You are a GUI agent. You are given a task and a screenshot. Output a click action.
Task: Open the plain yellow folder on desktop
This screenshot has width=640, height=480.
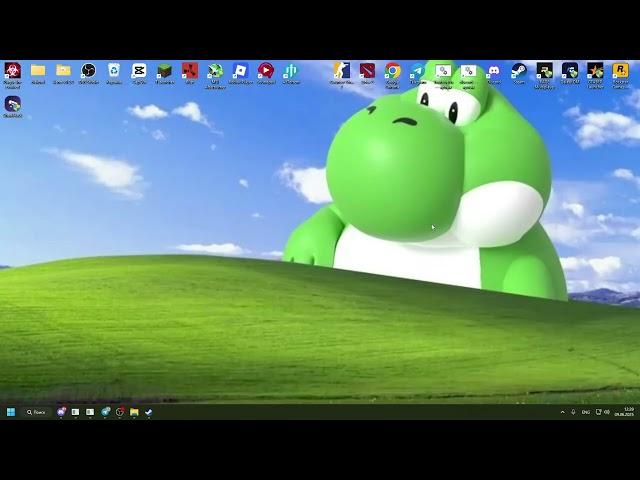(38, 71)
